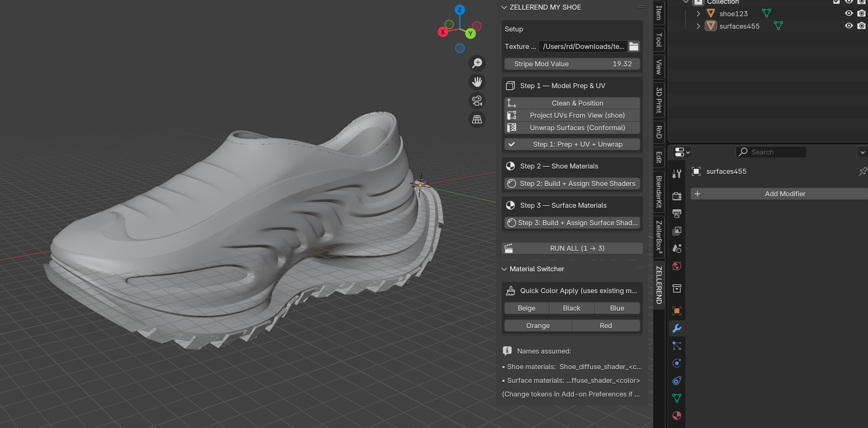Open World properties globe icon

(x=677, y=266)
